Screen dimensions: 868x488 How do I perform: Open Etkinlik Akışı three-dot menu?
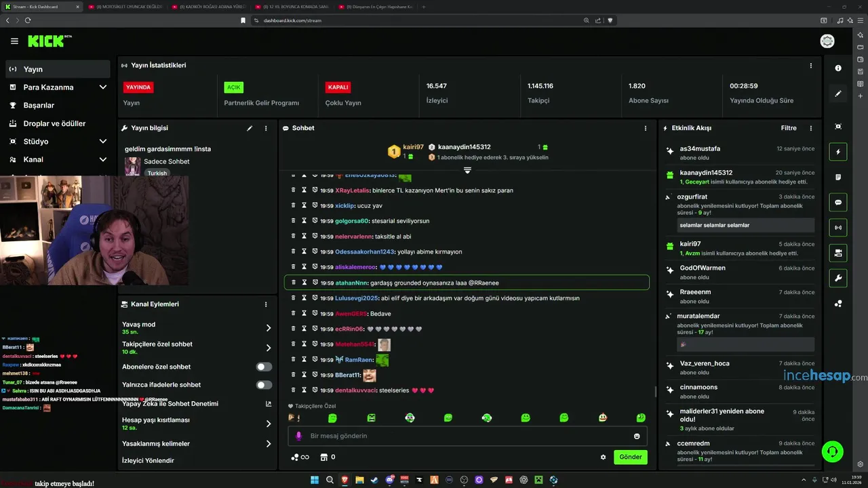point(810,128)
